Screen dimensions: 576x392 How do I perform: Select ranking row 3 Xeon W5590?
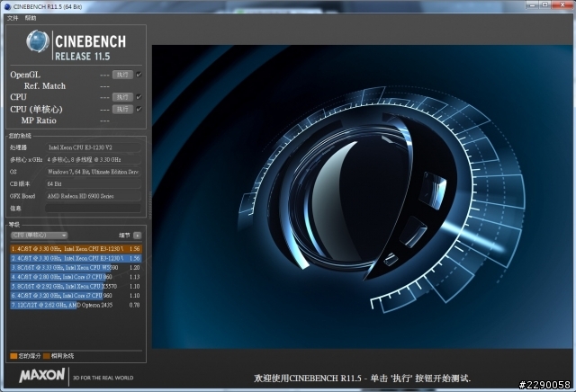tap(76, 268)
